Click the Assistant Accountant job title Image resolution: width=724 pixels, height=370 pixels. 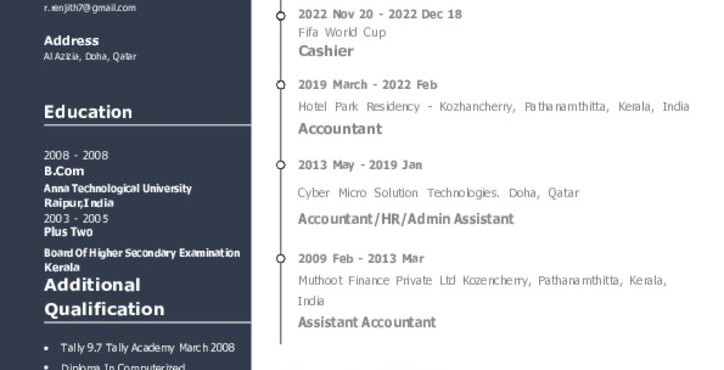click(x=367, y=322)
